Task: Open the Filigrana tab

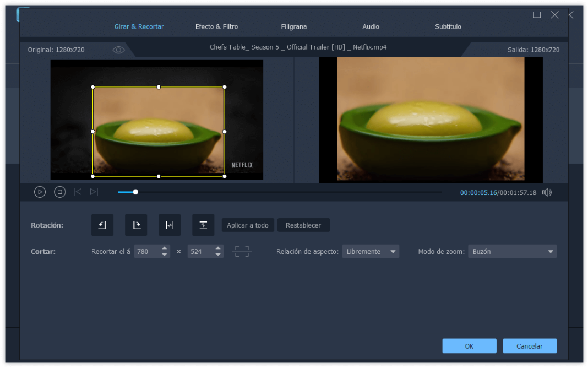Action: 294,26
